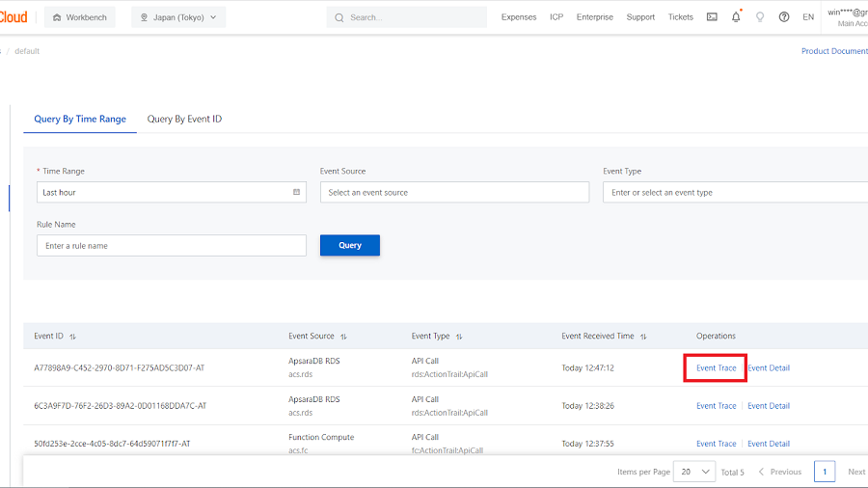The image size is (868, 488).
Task: Open the Cloud Shell terminal icon
Action: tap(712, 16)
